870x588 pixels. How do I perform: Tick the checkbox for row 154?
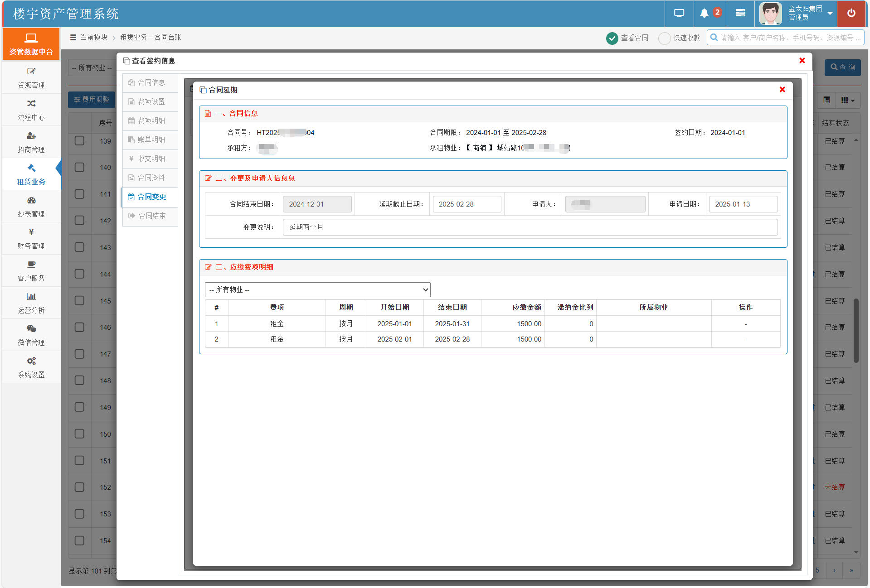pyautogui.click(x=79, y=540)
